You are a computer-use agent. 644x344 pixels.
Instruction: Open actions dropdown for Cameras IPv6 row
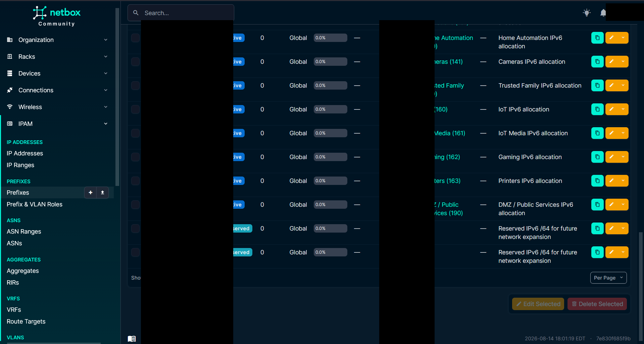tap(623, 62)
